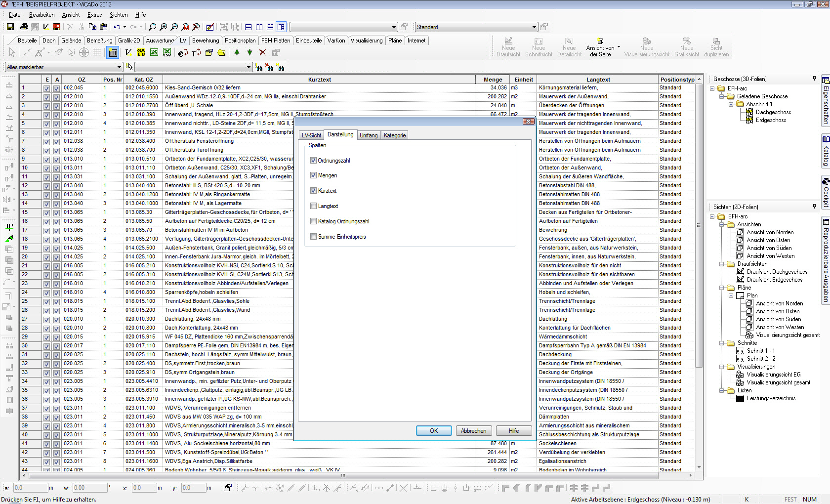Select Leistungsverzeichnis in Listen tree
This screenshot has height=504, width=830.
(771, 398)
